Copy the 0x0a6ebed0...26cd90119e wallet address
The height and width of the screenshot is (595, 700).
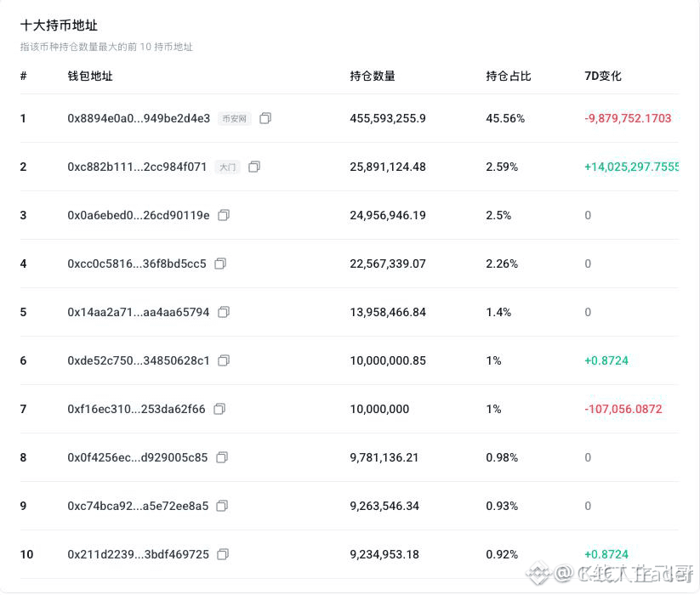224,215
